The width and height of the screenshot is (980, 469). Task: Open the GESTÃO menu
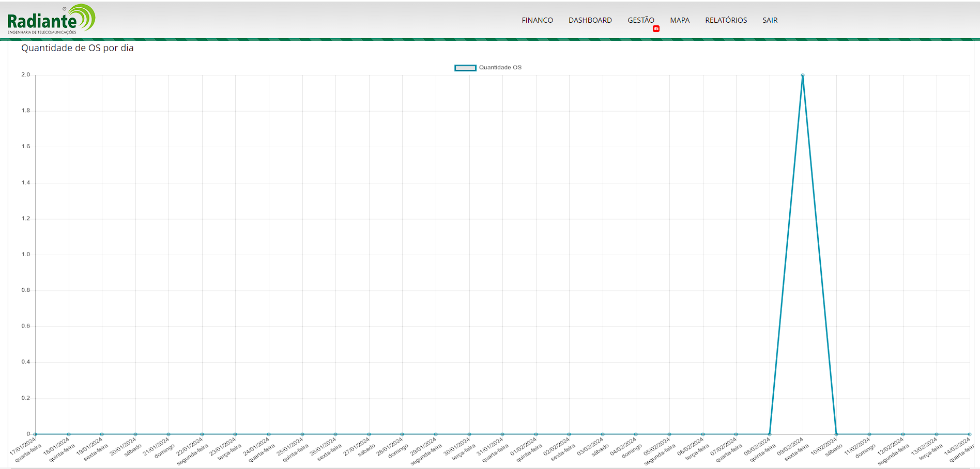tap(640, 20)
